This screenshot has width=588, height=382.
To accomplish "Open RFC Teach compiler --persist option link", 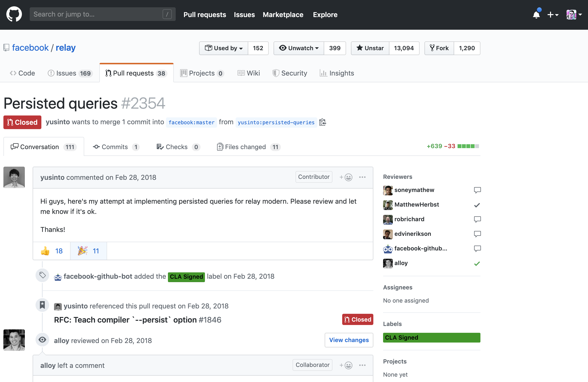I will pos(138,320).
